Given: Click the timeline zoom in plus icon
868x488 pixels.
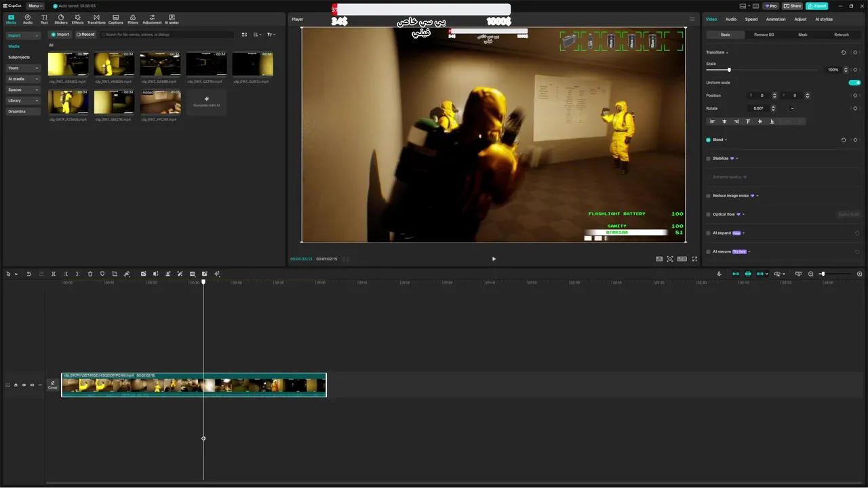Looking at the screenshot, I should point(860,274).
